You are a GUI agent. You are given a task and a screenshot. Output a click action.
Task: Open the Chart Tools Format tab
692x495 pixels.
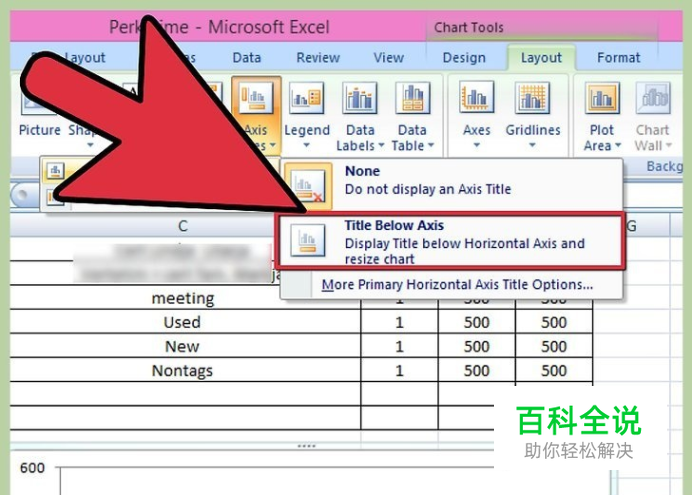pos(618,58)
